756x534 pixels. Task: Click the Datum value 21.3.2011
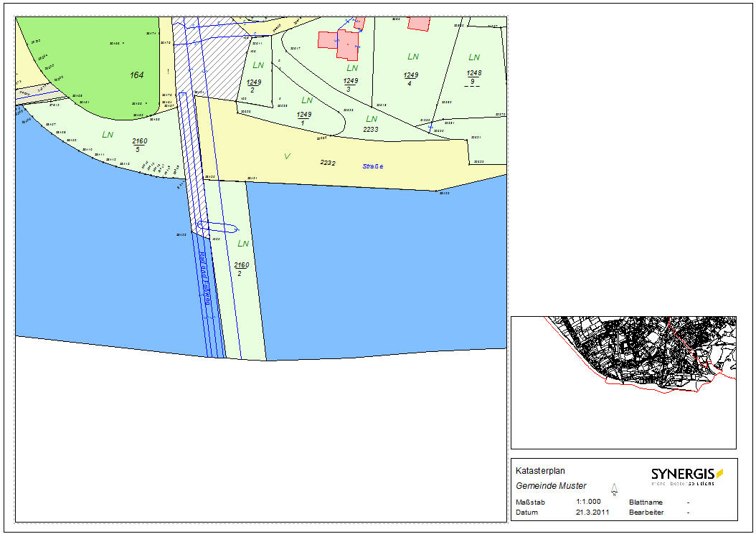pos(591,512)
